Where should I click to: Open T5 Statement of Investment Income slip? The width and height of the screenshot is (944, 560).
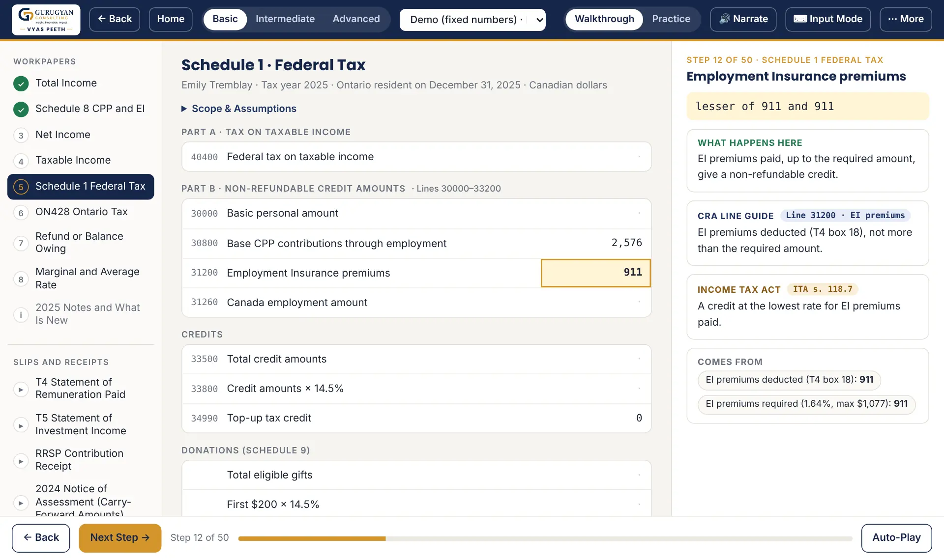[81, 424]
